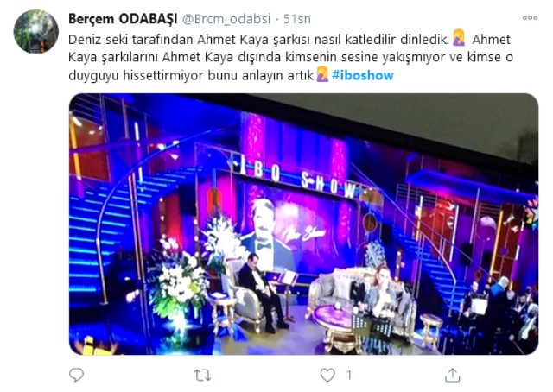The height and width of the screenshot is (392, 553).
Task: Click the IBO SHOW sign in the photo
Action: click(298, 179)
